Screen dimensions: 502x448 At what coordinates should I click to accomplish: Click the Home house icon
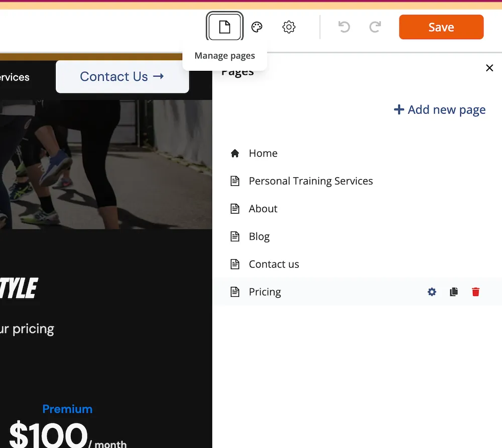(235, 153)
